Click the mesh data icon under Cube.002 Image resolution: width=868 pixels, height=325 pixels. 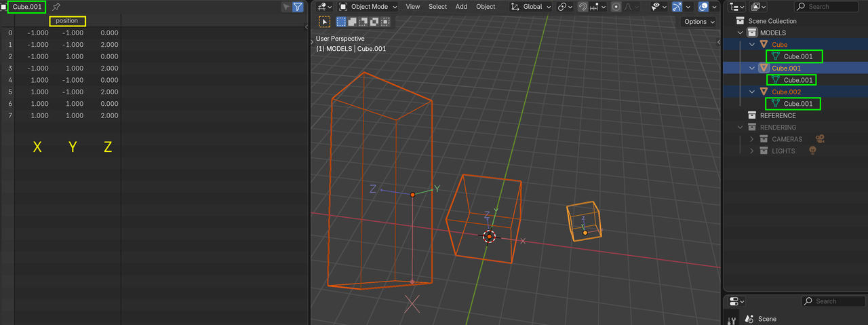click(775, 104)
